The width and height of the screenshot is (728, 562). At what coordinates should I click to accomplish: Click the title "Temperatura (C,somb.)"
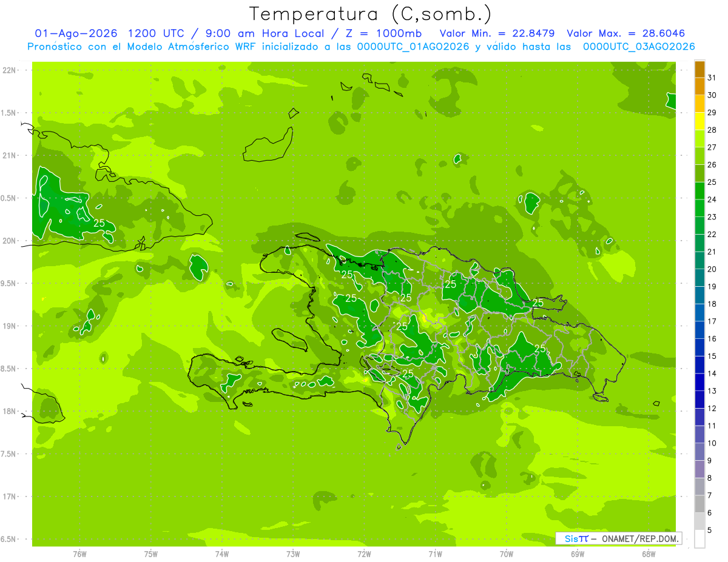370,13
